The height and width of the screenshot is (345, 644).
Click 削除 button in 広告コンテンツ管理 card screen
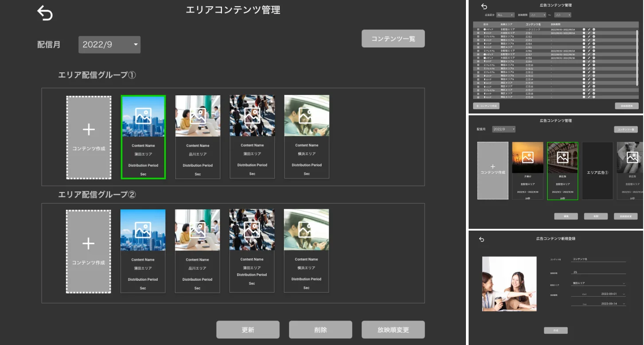596,216
